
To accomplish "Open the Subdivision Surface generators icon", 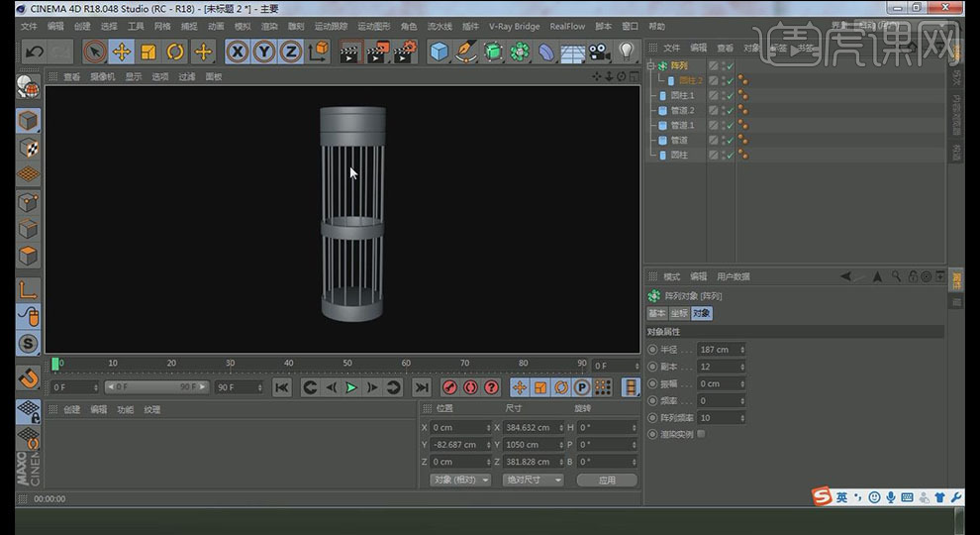I will [x=493, y=52].
